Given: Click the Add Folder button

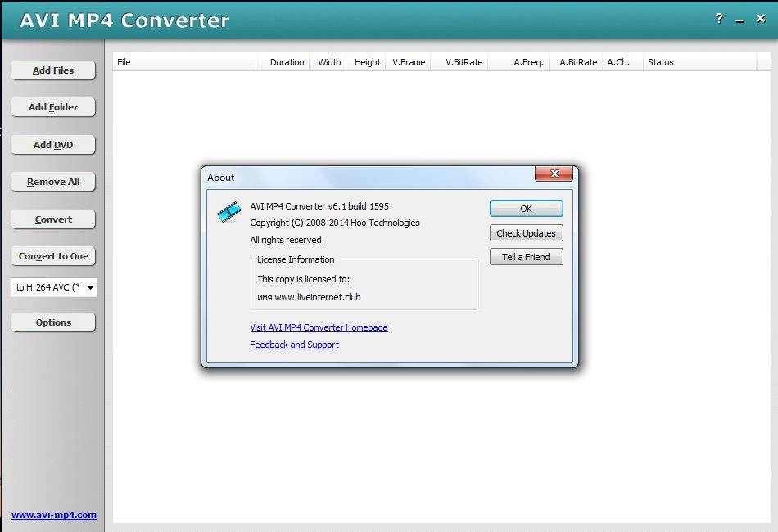Looking at the screenshot, I should tap(53, 107).
